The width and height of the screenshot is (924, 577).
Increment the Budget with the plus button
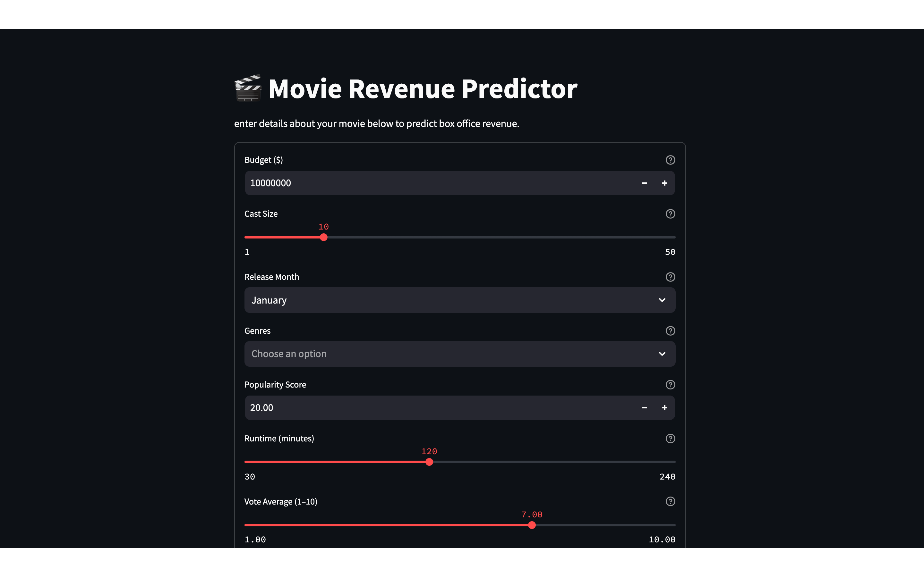click(665, 183)
